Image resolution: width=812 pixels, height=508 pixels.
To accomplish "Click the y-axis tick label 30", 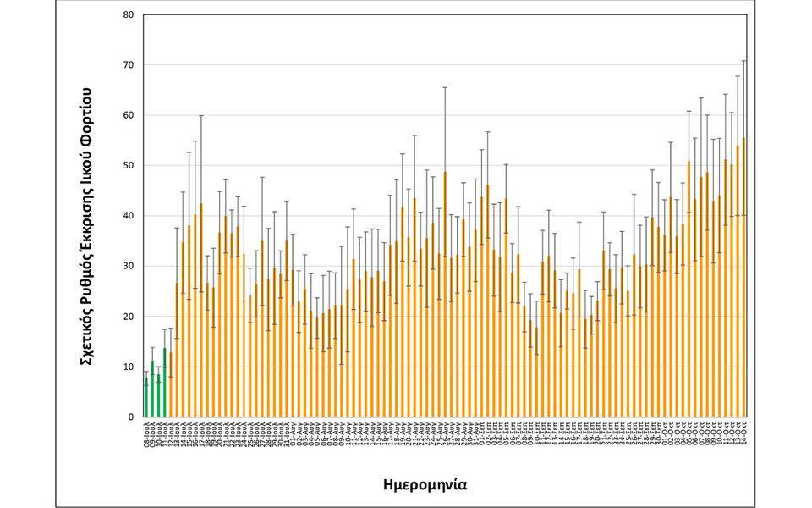I will tap(128, 267).
